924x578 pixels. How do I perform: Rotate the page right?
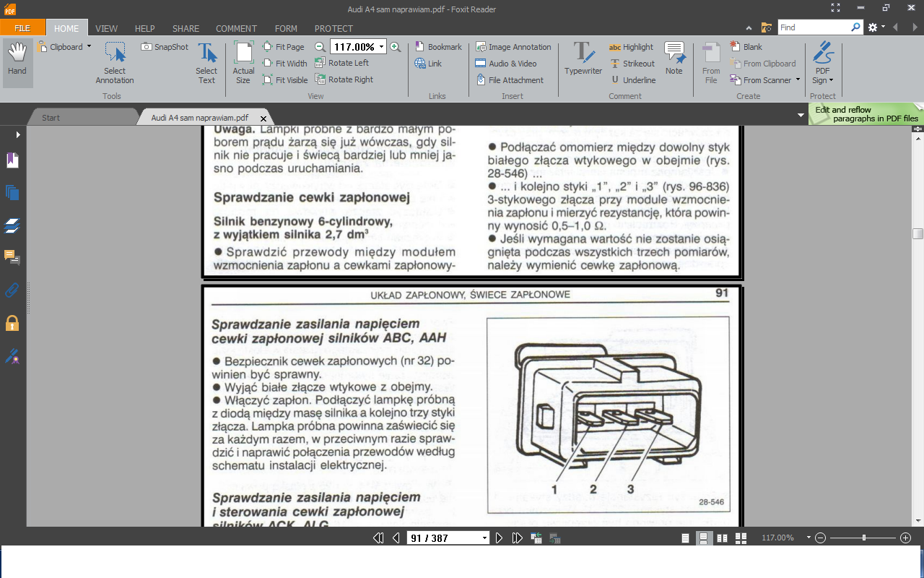point(344,79)
